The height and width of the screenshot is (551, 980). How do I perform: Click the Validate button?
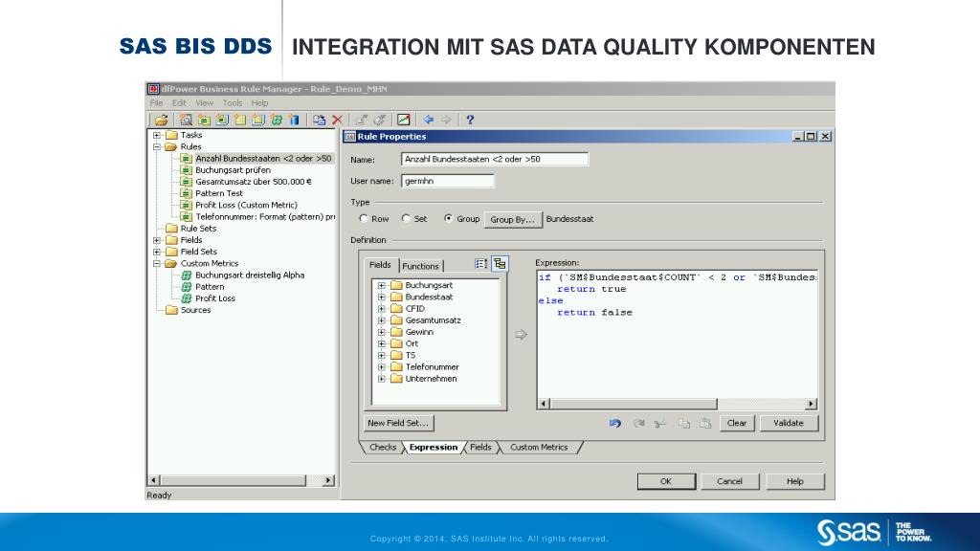(x=789, y=423)
